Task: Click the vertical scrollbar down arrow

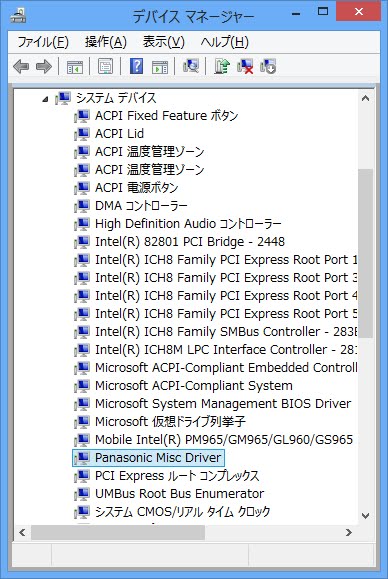Action: (365, 515)
